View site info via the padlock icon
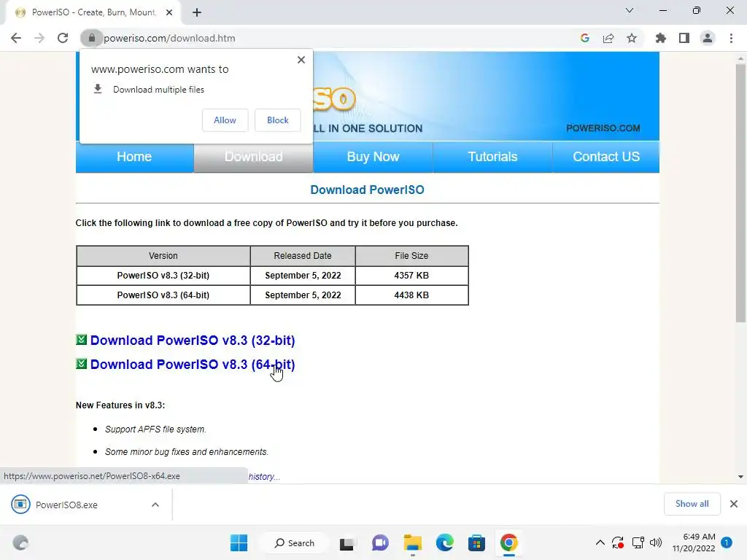 tap(91, 38)
